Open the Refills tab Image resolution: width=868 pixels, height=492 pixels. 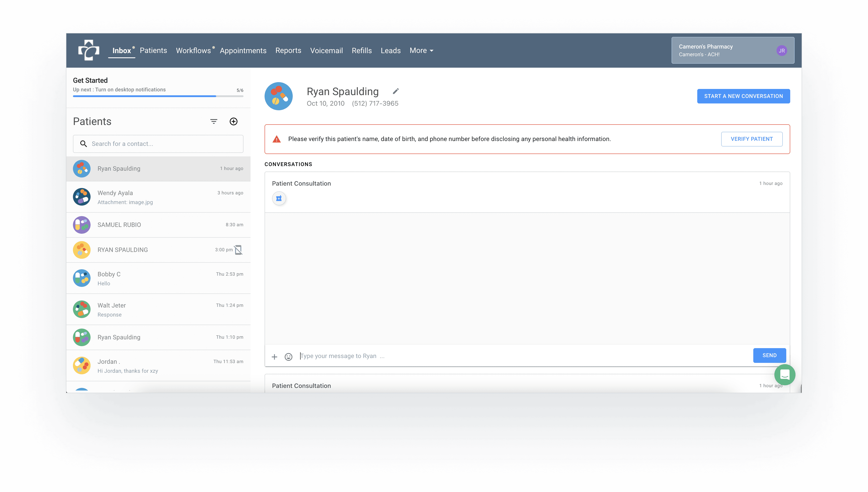pos(361,51)
